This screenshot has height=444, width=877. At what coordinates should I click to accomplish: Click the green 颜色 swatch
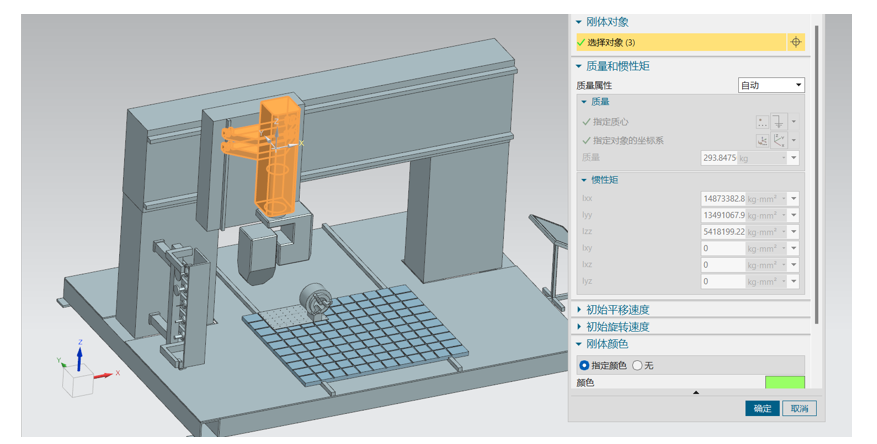[x=784, y=382]
